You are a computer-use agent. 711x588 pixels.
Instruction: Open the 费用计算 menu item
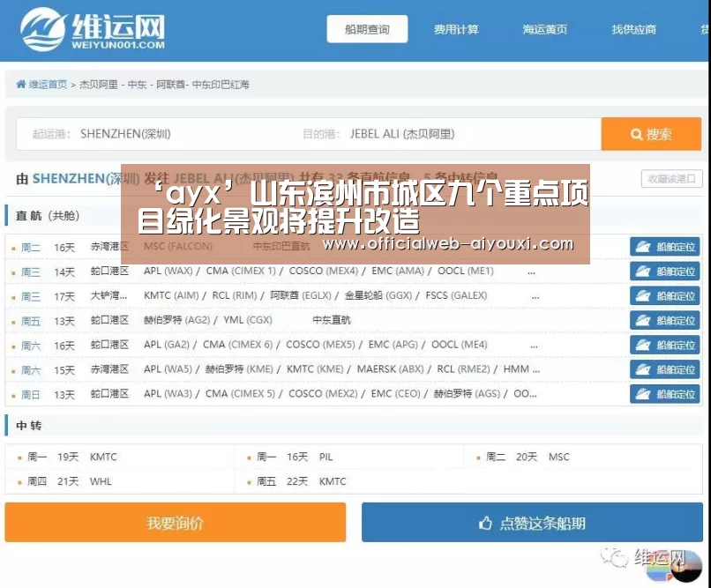456,29
